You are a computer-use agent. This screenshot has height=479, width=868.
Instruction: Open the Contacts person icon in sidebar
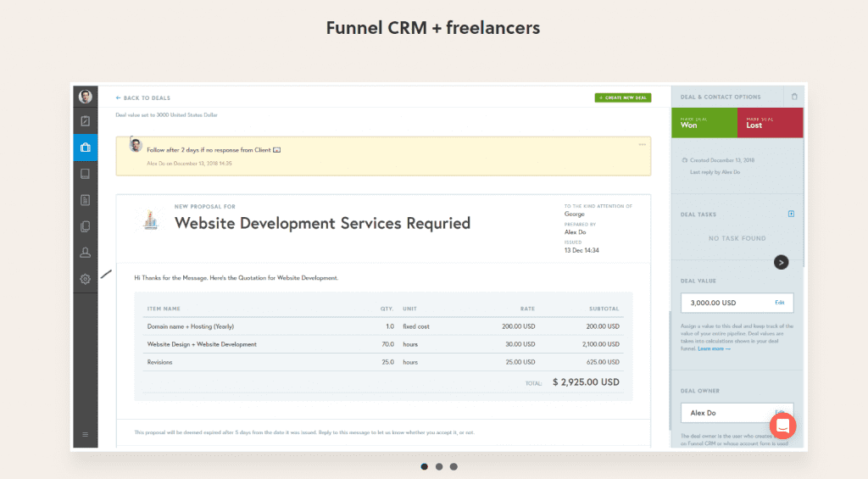(x=86, y=253)
